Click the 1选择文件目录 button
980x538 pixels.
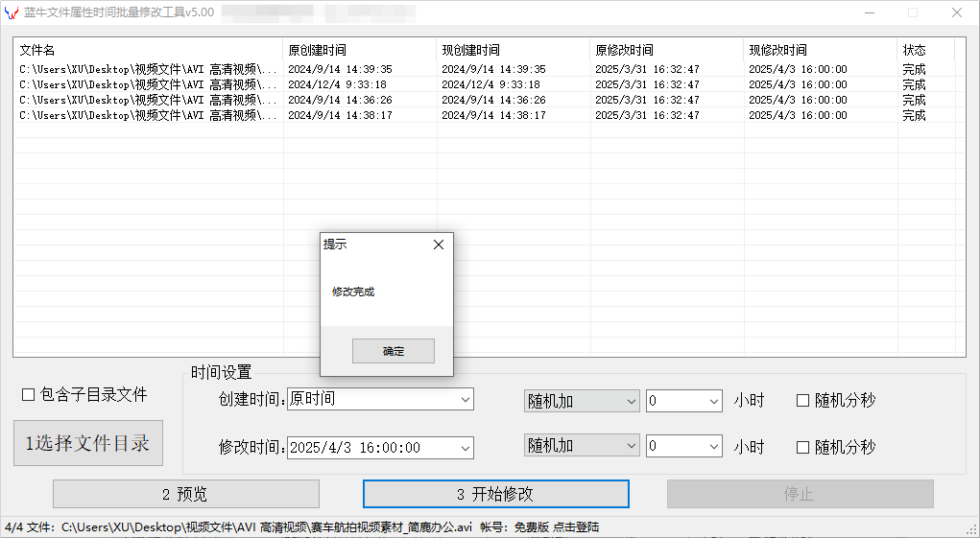pos(88,443)
